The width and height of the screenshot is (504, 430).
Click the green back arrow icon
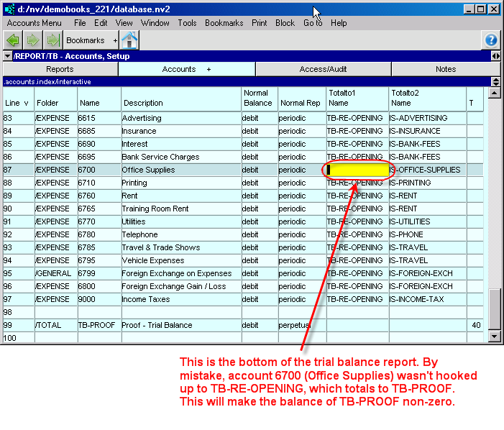(x=13, y=40)
